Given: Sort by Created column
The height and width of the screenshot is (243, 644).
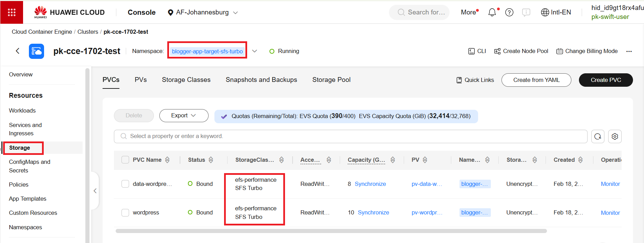Looking at the screenshot, I should [581, 160].
